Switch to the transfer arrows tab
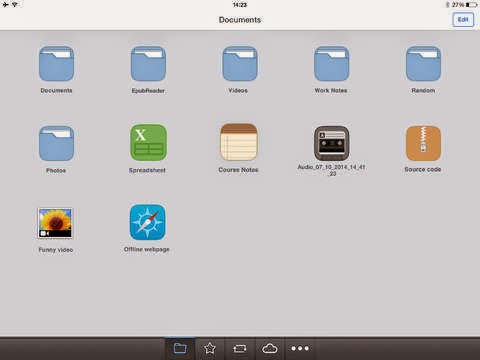Image resolution: width=480 pixels, height=360 pixels. pos(240,348)
